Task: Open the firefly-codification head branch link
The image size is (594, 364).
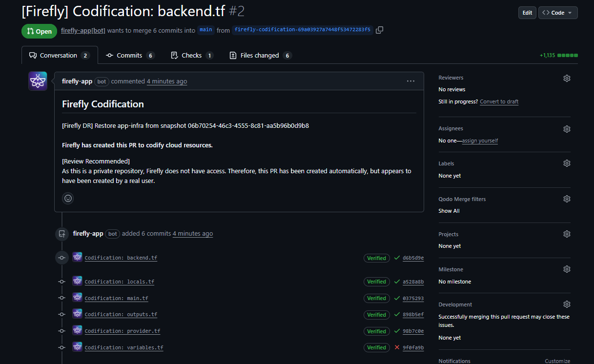Action: [x=303, y=30]
